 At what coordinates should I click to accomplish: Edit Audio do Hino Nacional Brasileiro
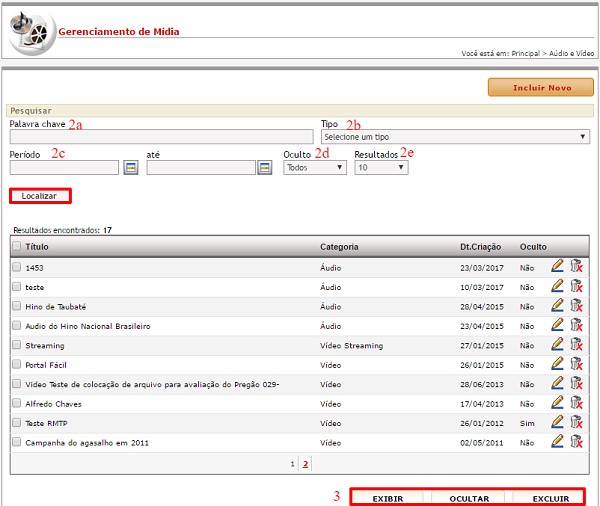557,325
